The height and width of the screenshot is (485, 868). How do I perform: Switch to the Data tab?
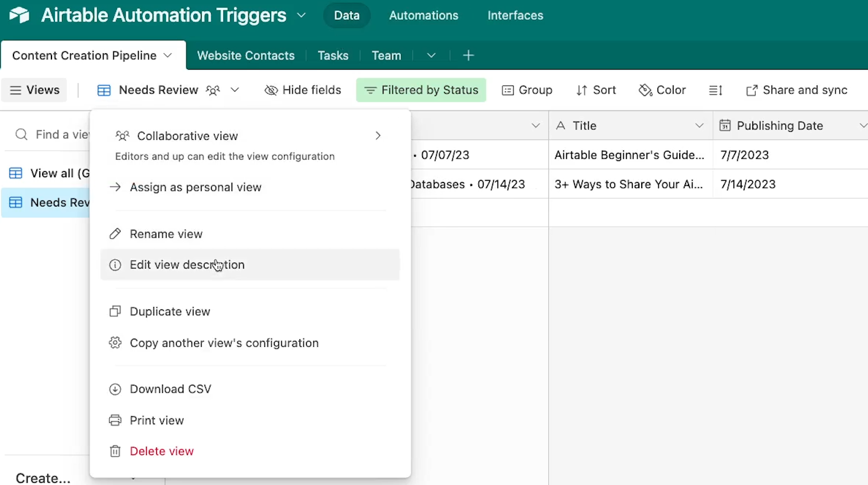(347, 15)
